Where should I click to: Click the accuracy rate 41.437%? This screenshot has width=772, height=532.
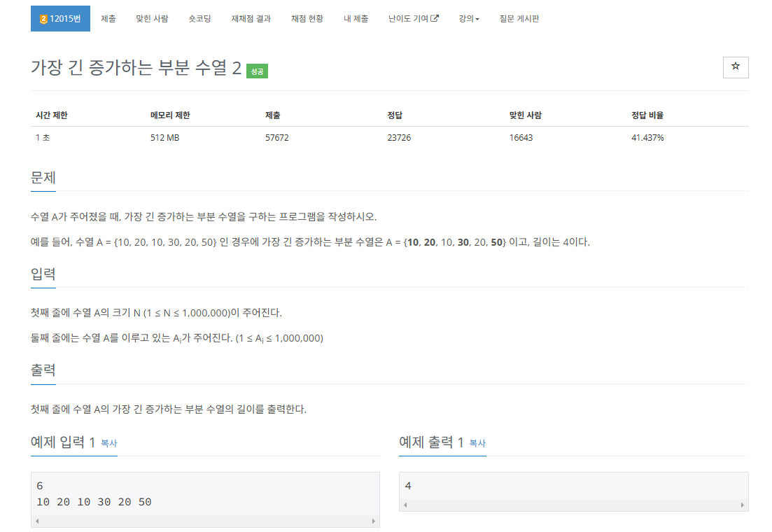coord(647,138)
